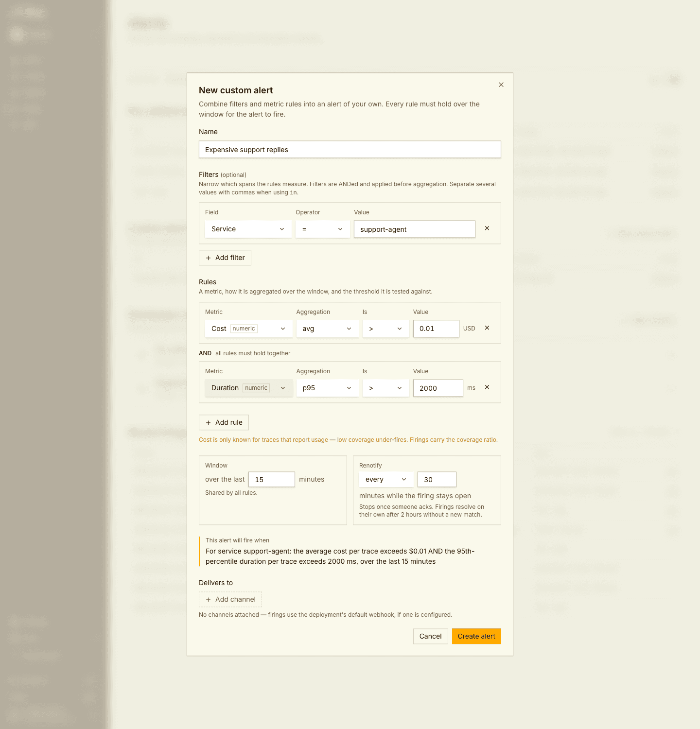This screenshot has width=700, height=729.
Task: Change the avg aggregation dropdown
Action: click(328, 329)
